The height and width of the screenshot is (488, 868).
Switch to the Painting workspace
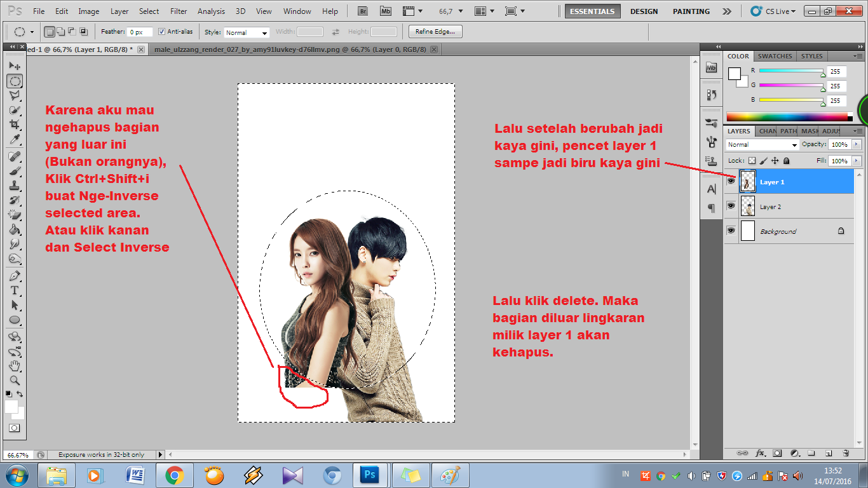691,11
